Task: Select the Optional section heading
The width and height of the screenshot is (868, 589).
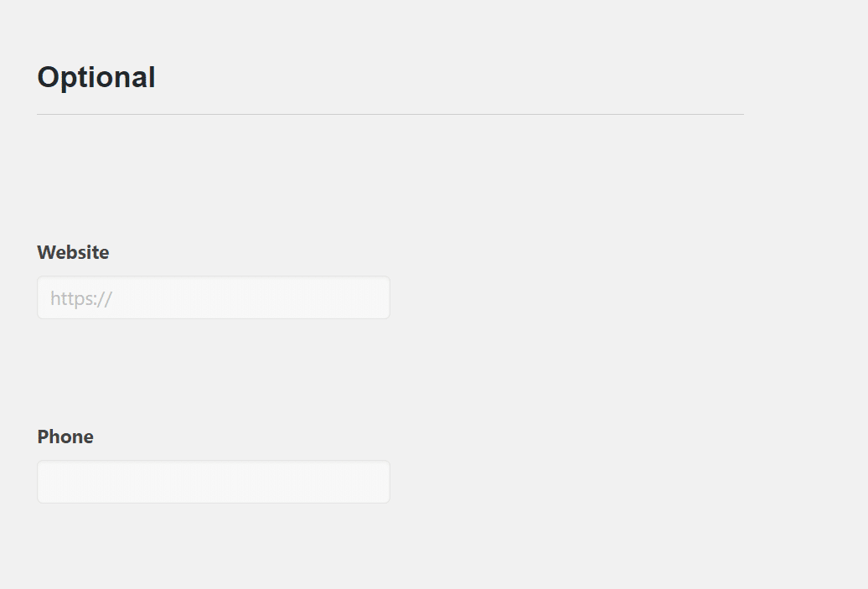Action: coord(96,77)
